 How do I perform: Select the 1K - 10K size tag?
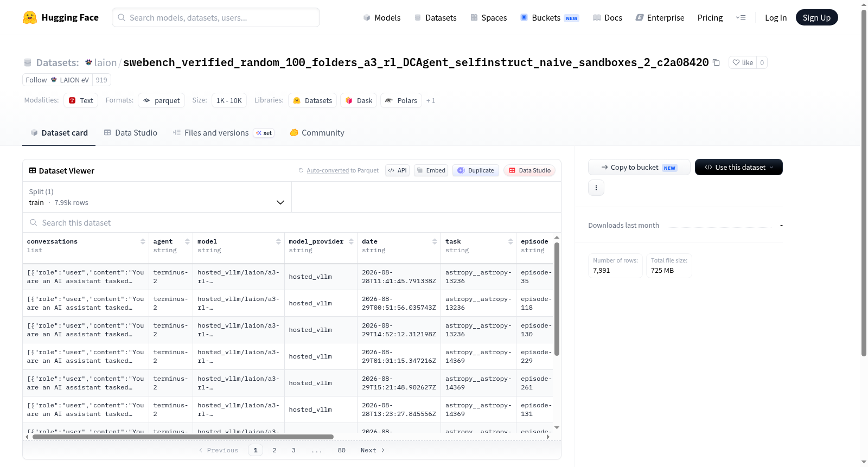[x=229, y=100]
